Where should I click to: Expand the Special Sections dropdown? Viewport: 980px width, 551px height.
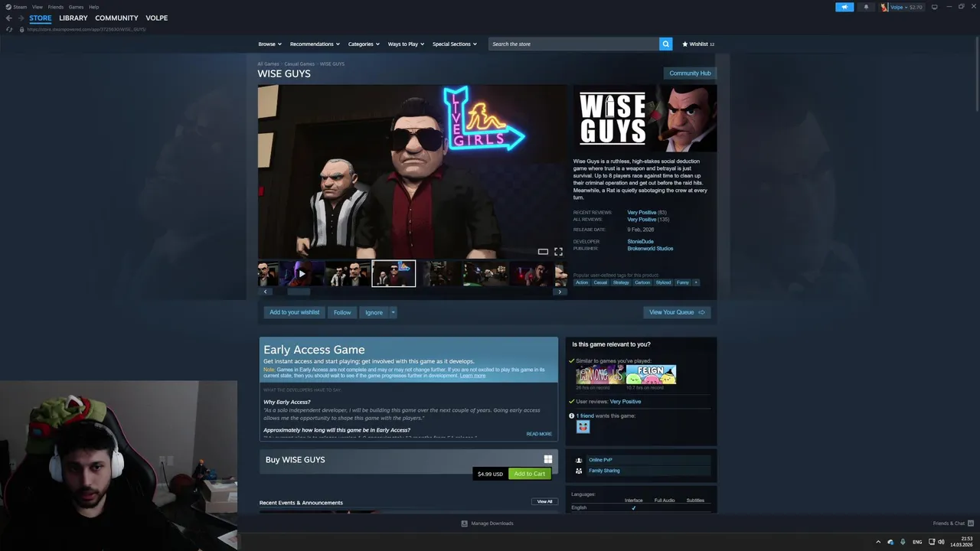pos(455,44)
